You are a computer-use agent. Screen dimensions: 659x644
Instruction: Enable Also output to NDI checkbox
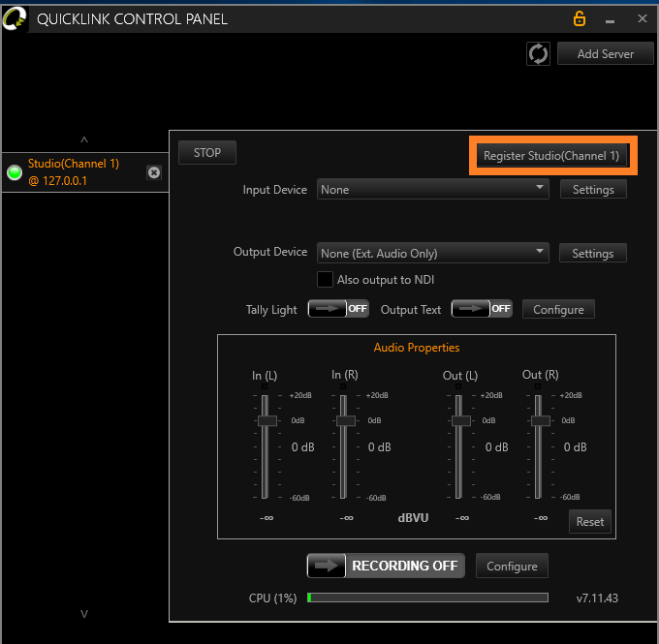(x=325, y=279)
